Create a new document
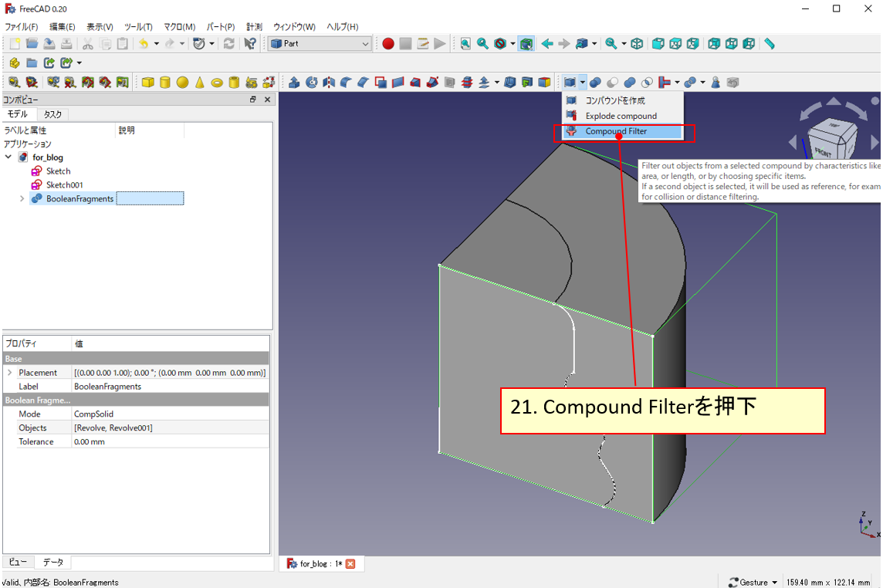This screenshot has width=883, height=588. click(x=15, y=43)
